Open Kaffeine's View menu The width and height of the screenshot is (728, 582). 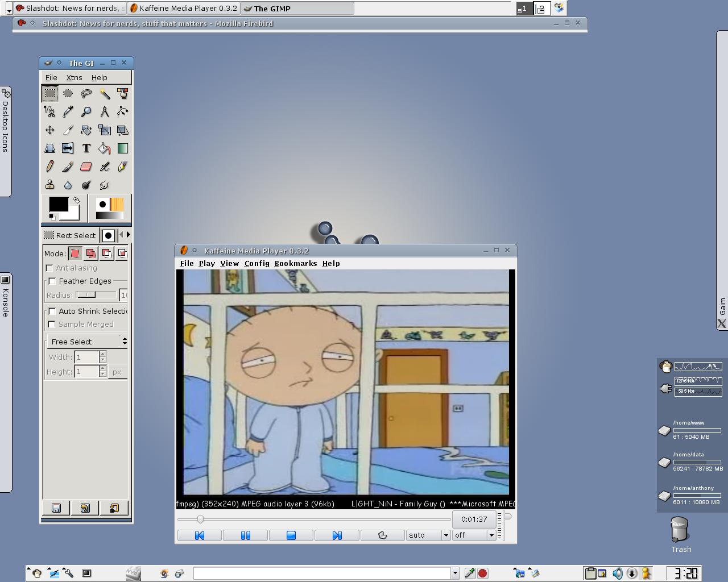pyautogui.click(x=230, y=263)
